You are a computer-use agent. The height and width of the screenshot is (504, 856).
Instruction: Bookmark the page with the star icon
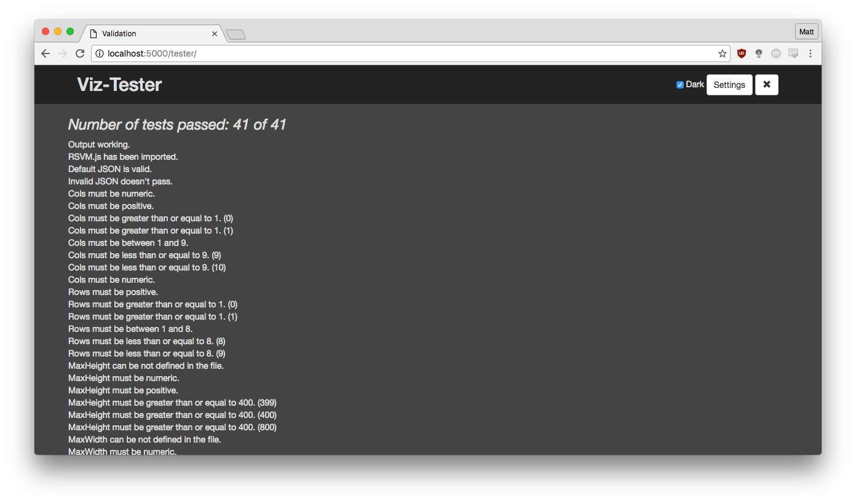[722, 53]
